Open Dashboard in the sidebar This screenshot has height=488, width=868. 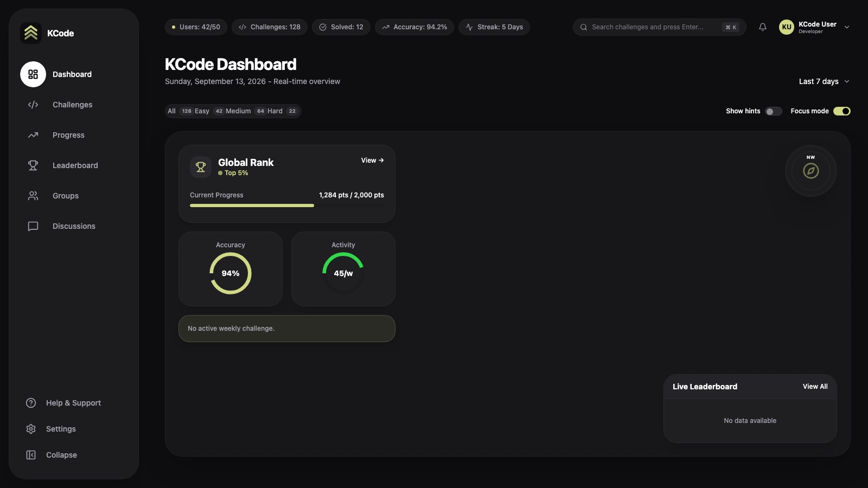[x=74, y=74]
